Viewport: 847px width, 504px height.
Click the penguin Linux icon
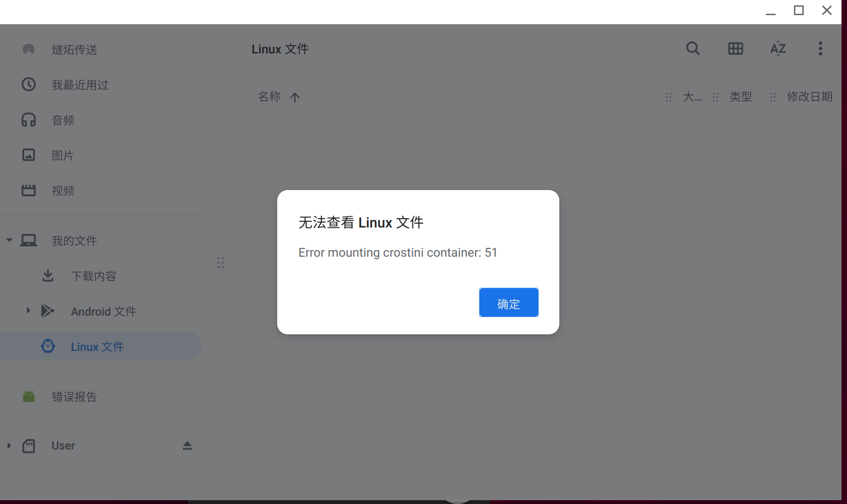click(x=48, y=346)
